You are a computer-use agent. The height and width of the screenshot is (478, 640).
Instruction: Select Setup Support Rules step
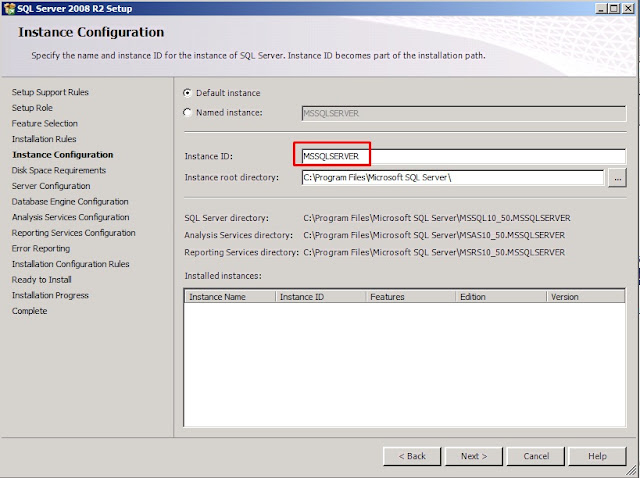[x=50, y=92]
